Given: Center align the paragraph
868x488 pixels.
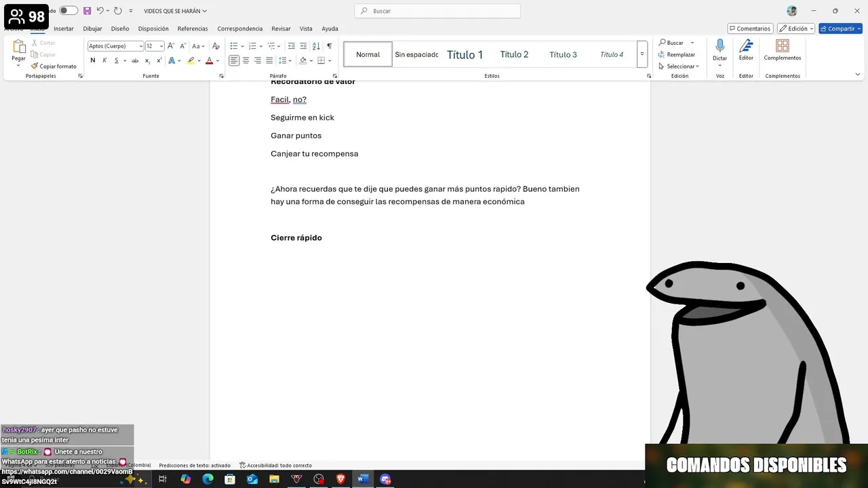Looking at the screenshot, I should [245, 60].
